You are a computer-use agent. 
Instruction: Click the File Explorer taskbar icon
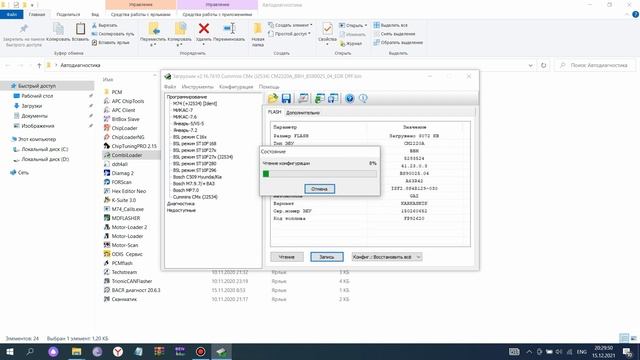[76, 351]
